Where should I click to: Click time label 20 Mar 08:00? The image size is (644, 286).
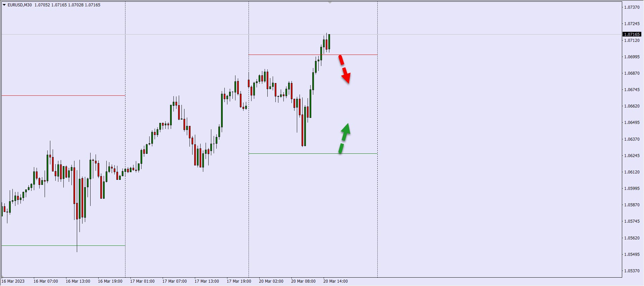303,281
